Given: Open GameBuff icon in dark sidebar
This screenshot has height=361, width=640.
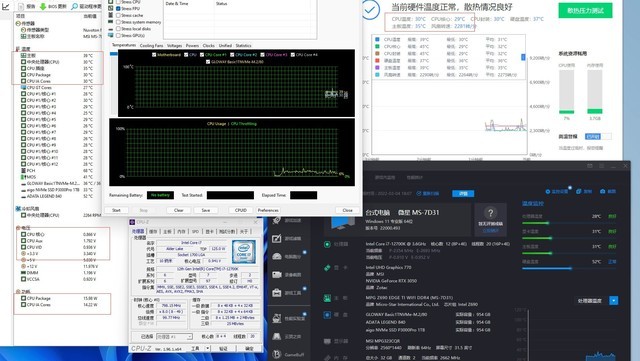Looking at the screenshot, I should pyautogui.click(x=277, y=354).
